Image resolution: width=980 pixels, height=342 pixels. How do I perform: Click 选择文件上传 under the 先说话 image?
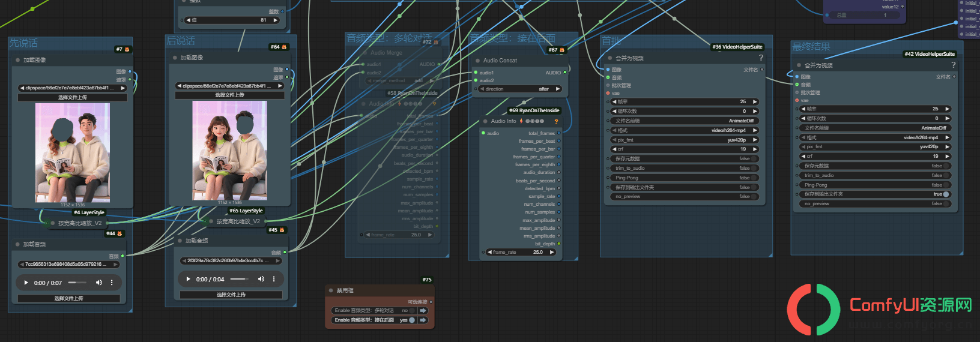(x=73, y=97)
